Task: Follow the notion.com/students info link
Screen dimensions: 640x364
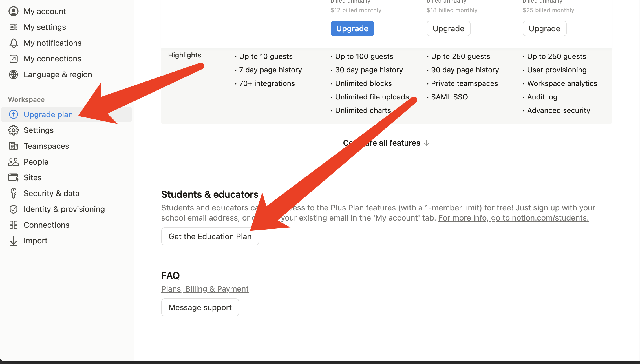Action: point(513,218)
